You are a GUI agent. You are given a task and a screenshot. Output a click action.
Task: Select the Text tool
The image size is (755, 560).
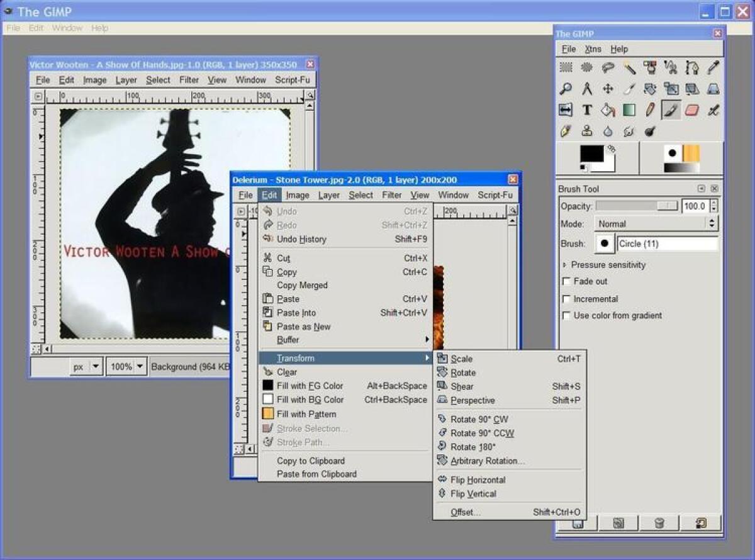(586, 110)
